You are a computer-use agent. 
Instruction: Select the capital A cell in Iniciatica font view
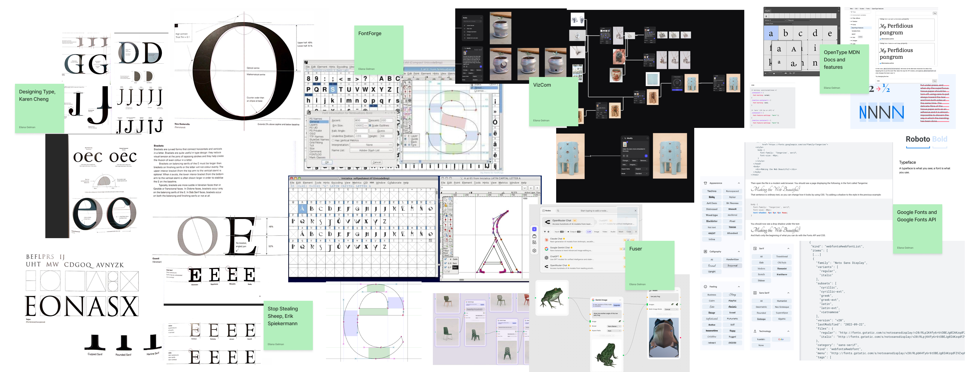pyautogui.click(x=302, y=209)
